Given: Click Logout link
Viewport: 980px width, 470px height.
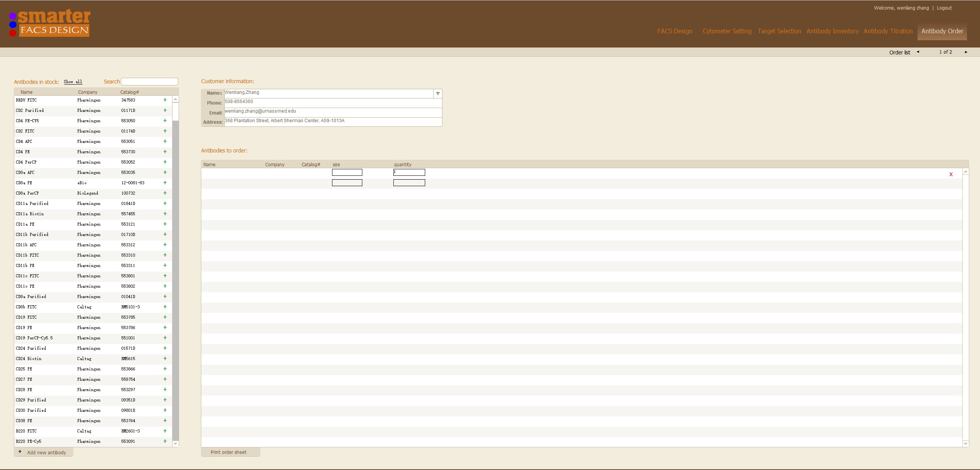Looking at the screenshot, I should 944,8.
